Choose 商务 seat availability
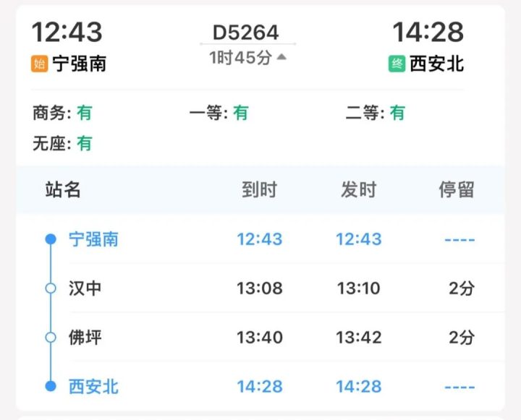The width and height of the screenshot is (521, 420). 62,113
